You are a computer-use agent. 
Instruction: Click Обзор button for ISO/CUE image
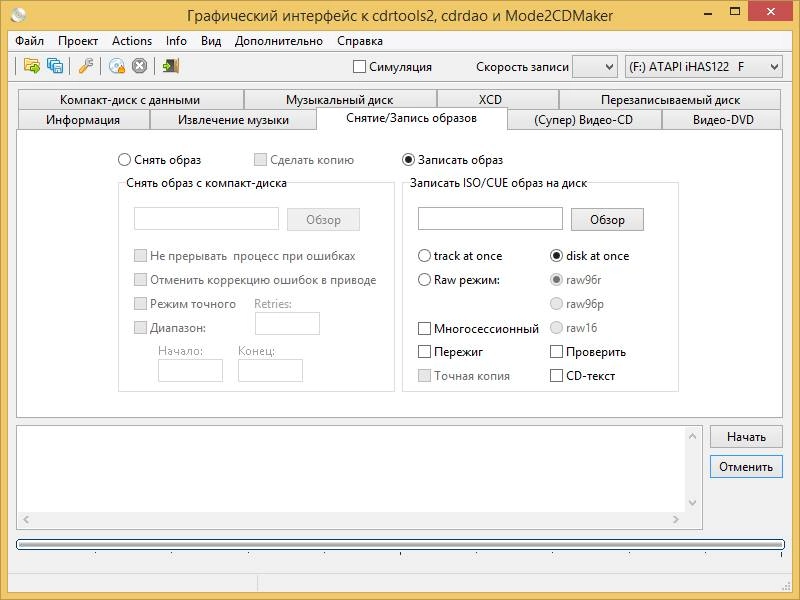[x=607, y=219]
